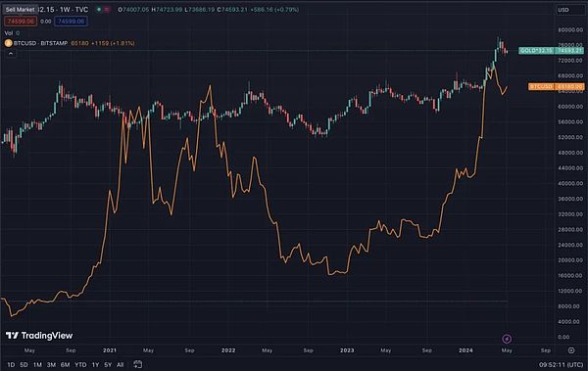
Task: Click the green market status dot
Action: (x=99, y=10)
